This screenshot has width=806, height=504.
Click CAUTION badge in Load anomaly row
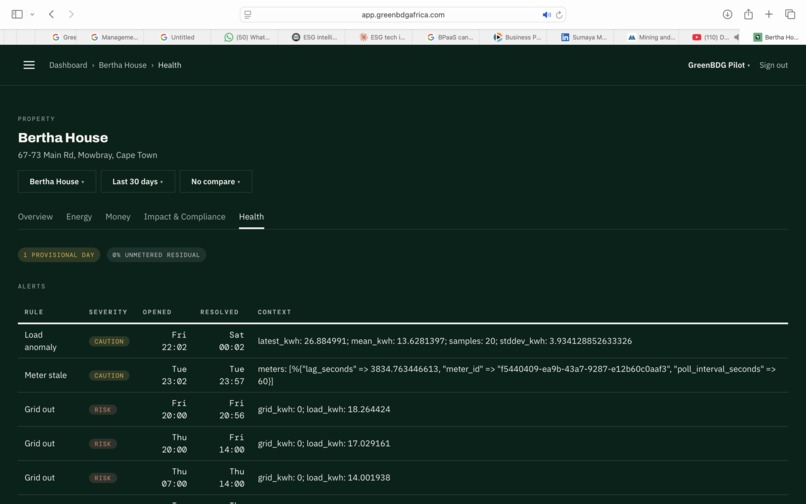[x=109, y=341]
